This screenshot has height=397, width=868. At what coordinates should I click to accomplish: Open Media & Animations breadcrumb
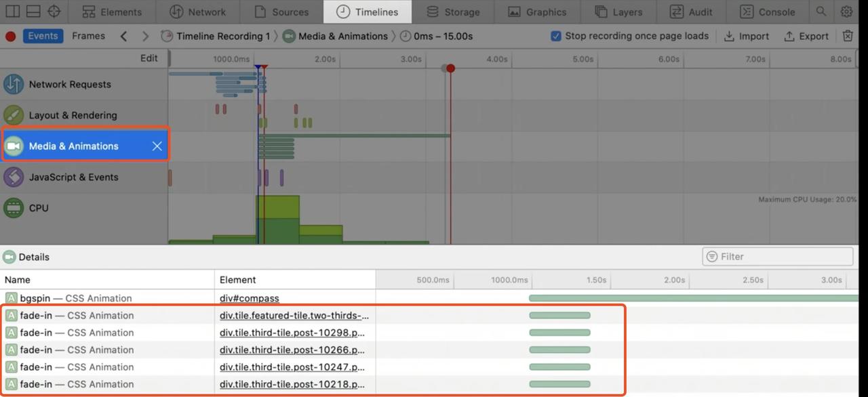(x=336, y=37)
